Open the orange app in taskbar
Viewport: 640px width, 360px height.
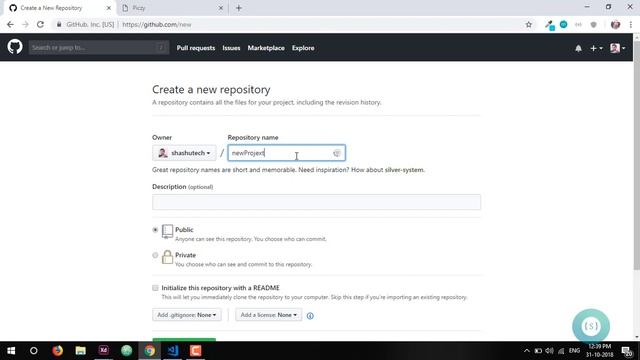[196, 351]
